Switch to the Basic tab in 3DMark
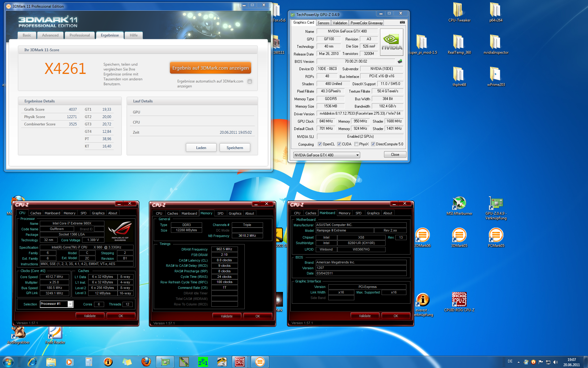The image size is (588, 368). (27, 35)
